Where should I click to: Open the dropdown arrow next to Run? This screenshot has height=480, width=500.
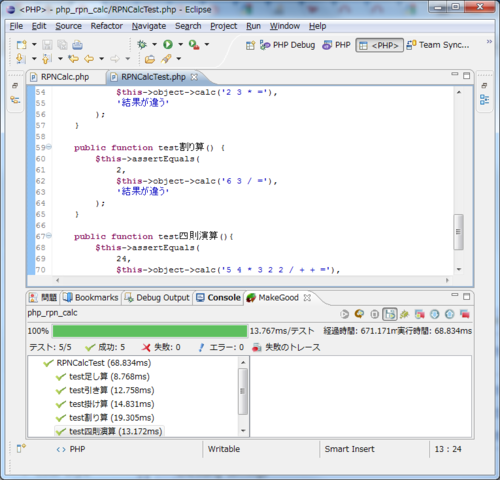click(180, 44)
